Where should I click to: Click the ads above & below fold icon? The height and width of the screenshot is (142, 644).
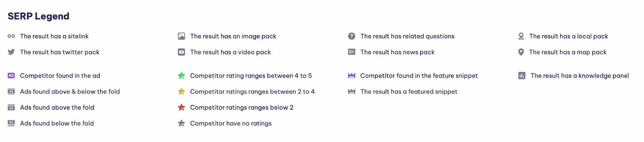click(11, 91)
